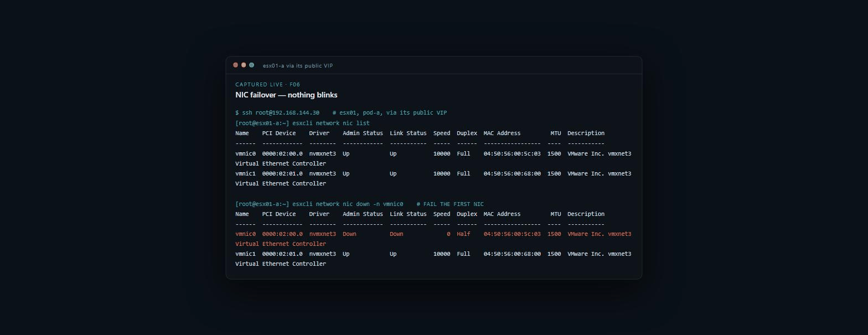The height and width of the screenshot is (335, 868).
Task: Click the red Link Status 'Down' value
Action: (396, 234)
